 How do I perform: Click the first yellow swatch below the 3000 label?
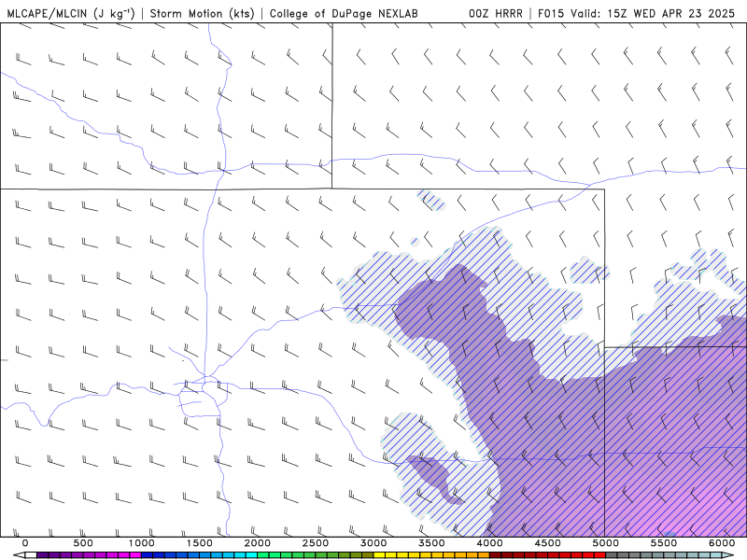pos(379,555)
